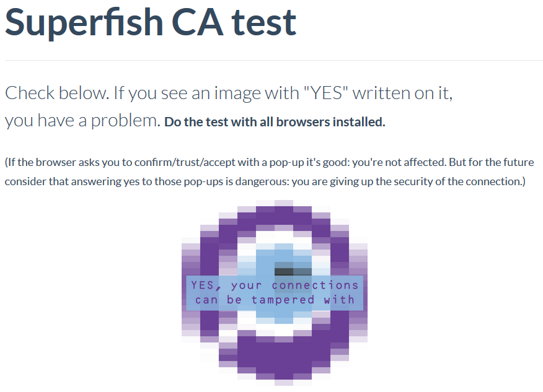Click the horizontal divider below the heading
This screenshot has height=392, width=543.
[273, 60]
